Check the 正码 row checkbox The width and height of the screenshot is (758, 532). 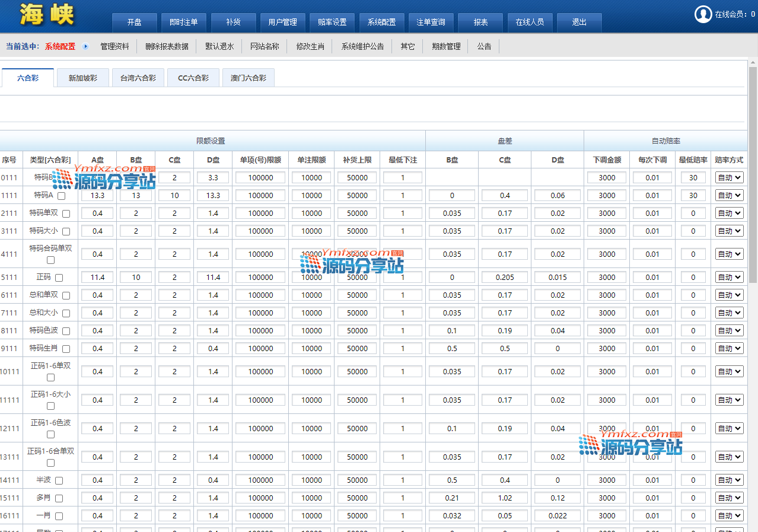click(59, 278)
